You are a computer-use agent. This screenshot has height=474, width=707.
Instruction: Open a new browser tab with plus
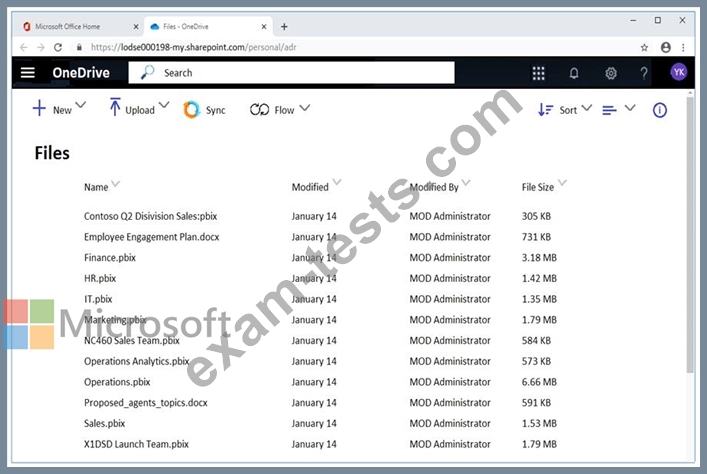[x=284, y=27]
